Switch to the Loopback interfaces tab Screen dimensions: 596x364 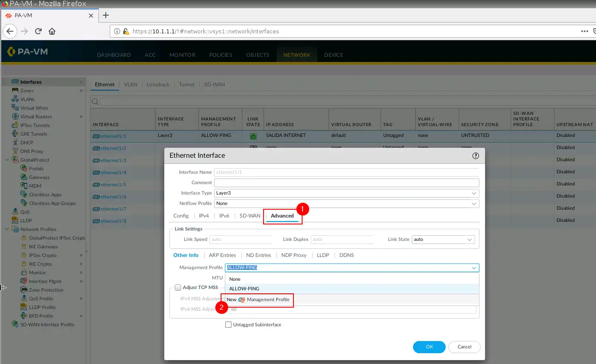tap(158, 84)
